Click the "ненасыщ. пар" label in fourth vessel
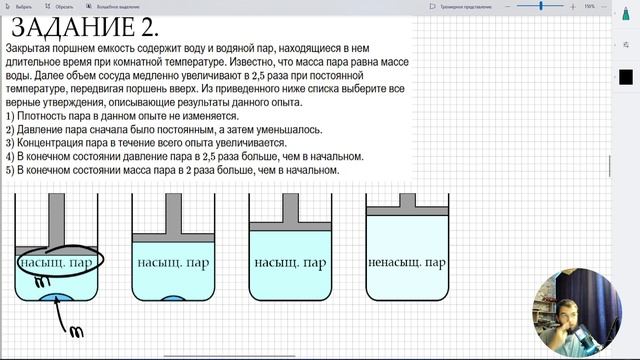This screenshot has width=640, height=360. point(407,262)
